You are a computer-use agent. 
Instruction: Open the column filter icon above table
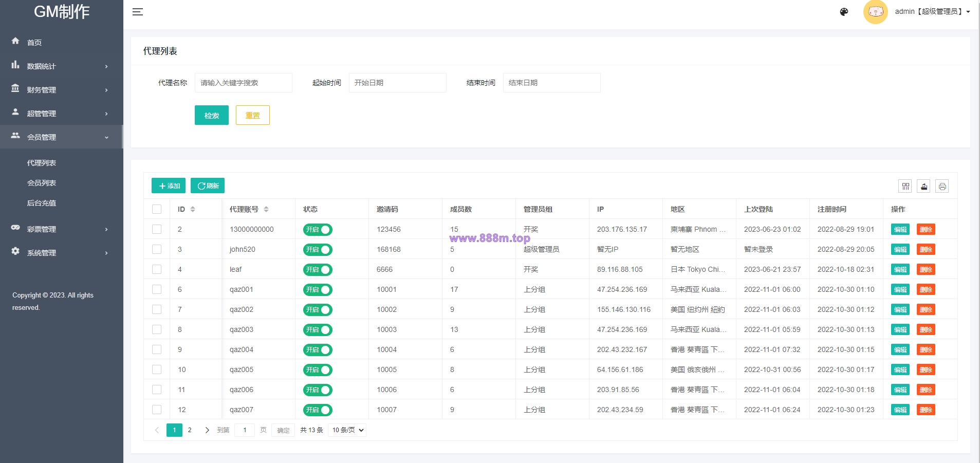click(905, 186)
